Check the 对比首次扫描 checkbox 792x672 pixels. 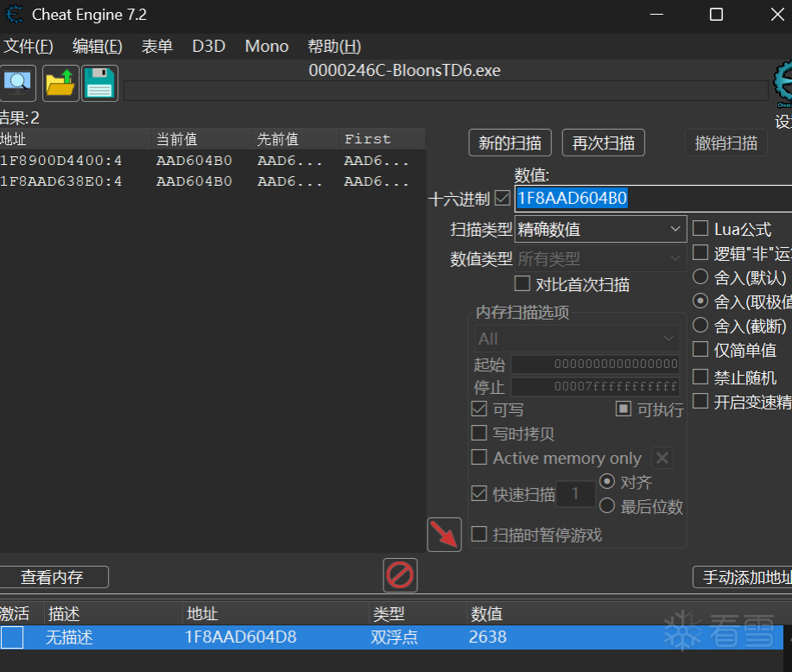pos(523,283)
